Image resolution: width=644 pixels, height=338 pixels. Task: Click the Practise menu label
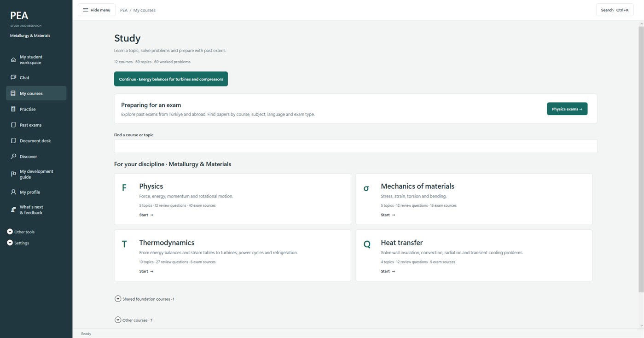[28, 109]
